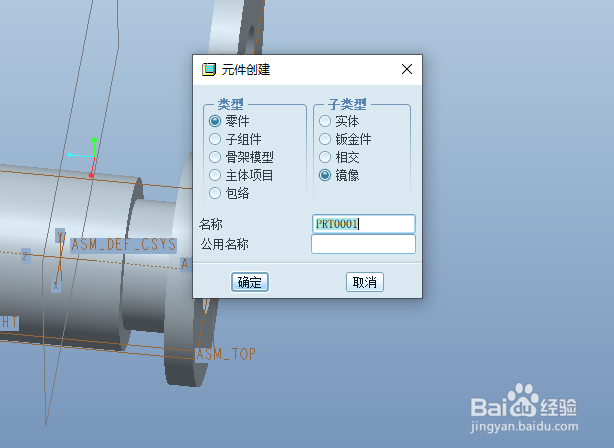Click the 名称 field containing PRT0001

coord(363,224)
